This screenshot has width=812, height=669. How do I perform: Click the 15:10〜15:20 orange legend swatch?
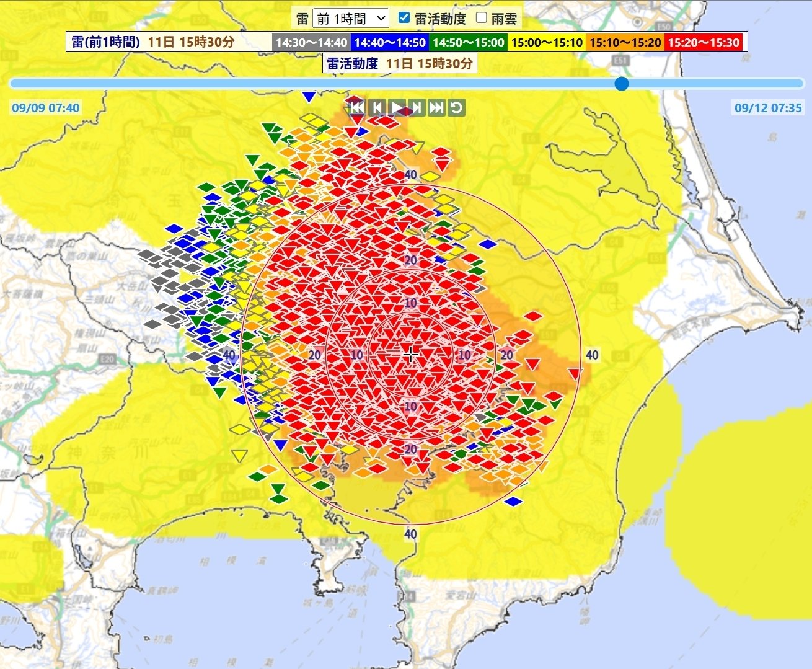tap(625, 42)
